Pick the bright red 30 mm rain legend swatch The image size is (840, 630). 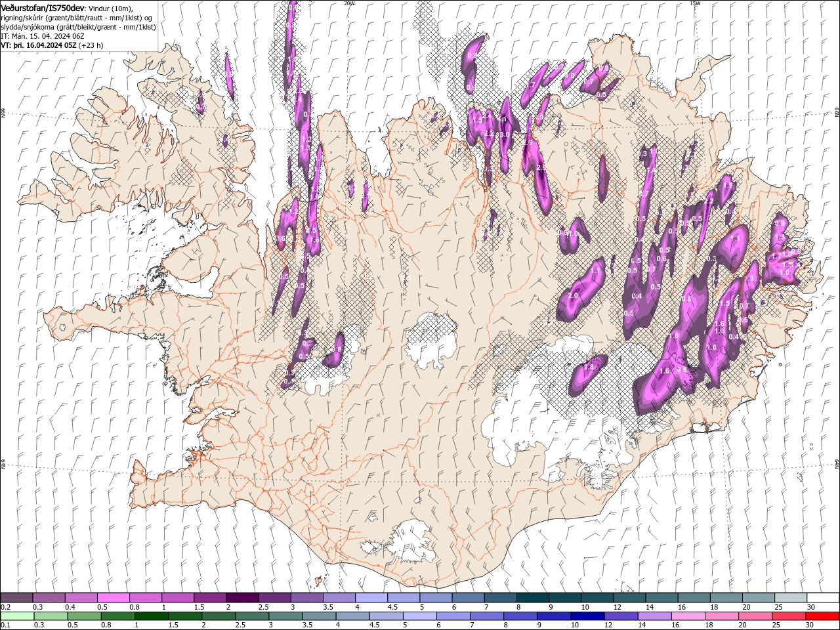coord(823,616)
